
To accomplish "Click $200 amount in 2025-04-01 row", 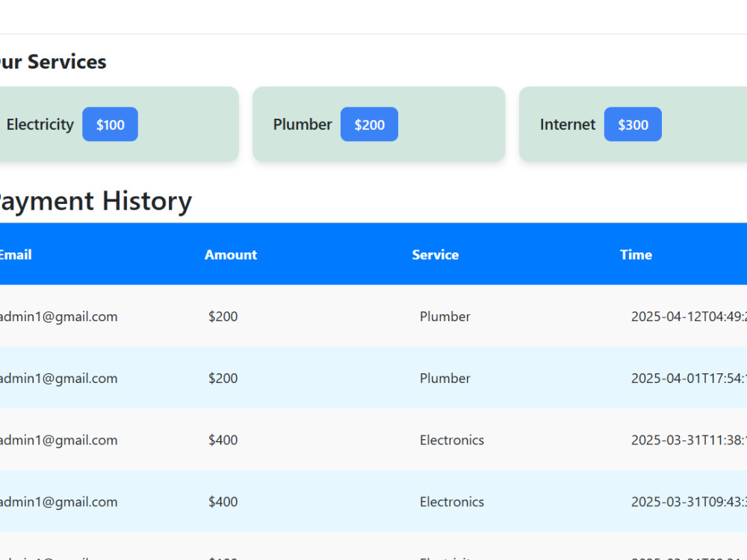I will tap(223, 379).
